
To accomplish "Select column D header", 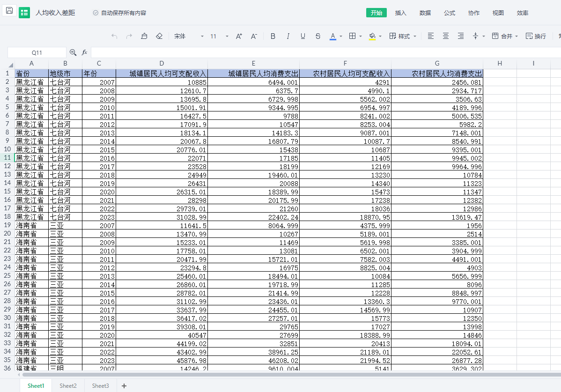I will [162, 63].
